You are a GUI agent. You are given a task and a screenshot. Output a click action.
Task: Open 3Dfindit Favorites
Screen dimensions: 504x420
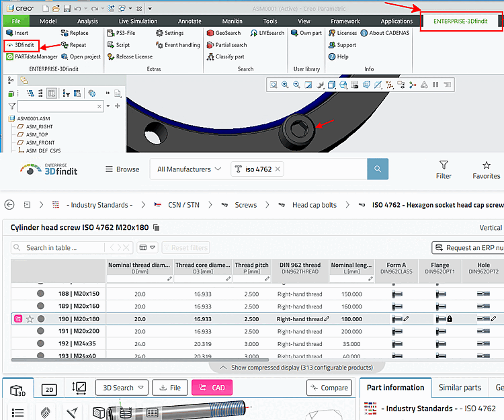pos(487,169)
